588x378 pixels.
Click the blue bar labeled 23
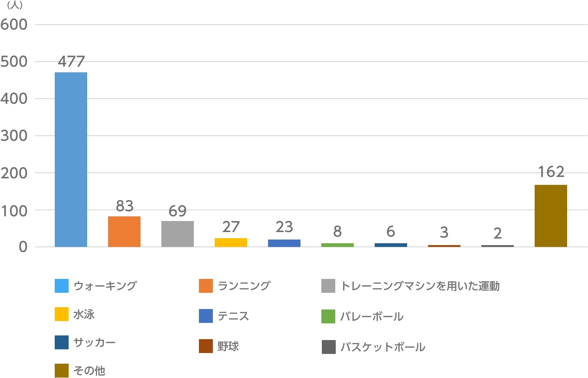pos(284,243)
